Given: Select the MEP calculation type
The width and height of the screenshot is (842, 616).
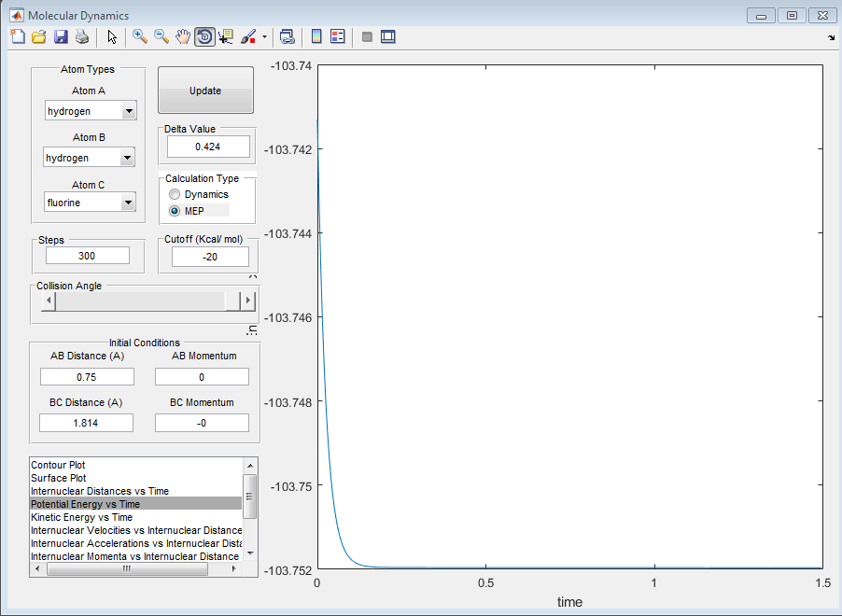Looking at the screenshot, I should pos(175,211).
